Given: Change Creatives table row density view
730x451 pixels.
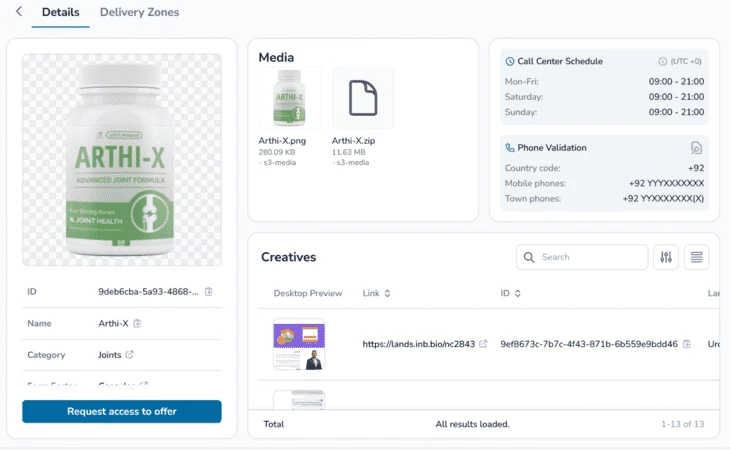Looking at the screenshot, I should (x=696, y=258).
